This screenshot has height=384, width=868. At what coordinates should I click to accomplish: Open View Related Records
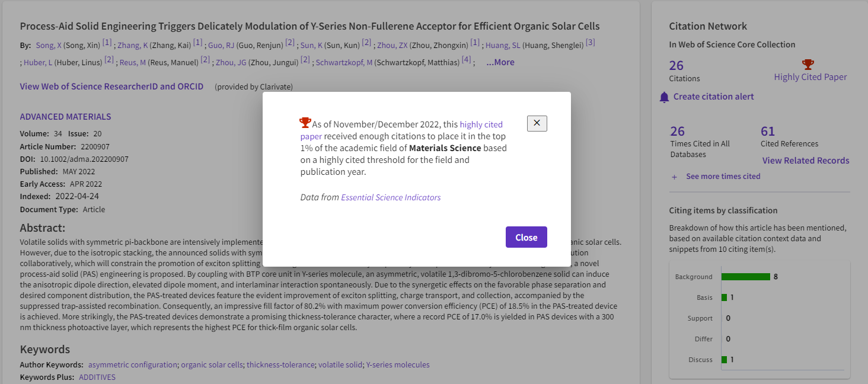pos(806,161)
